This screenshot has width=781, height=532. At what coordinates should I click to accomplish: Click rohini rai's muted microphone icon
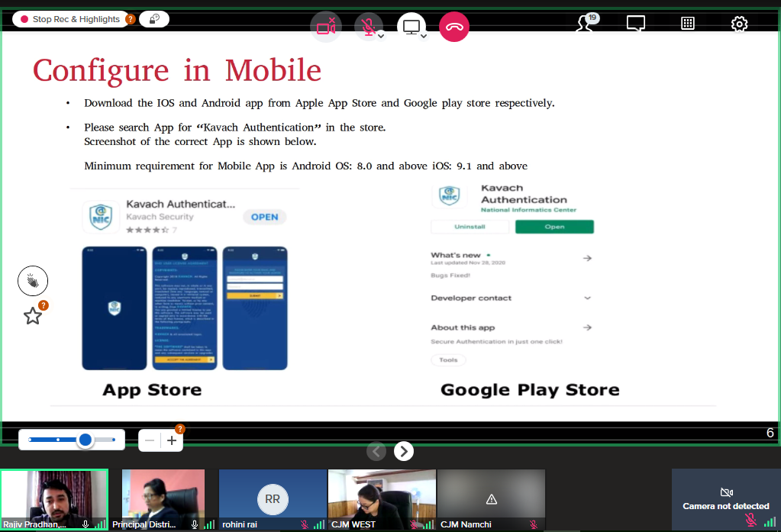305,524
